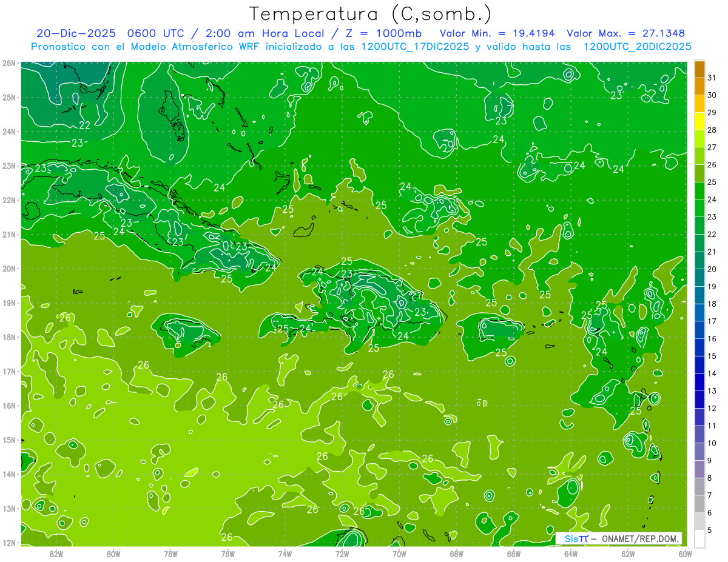Click longitude axis label '72W'
728x562 pixels.
coord(342,554)
